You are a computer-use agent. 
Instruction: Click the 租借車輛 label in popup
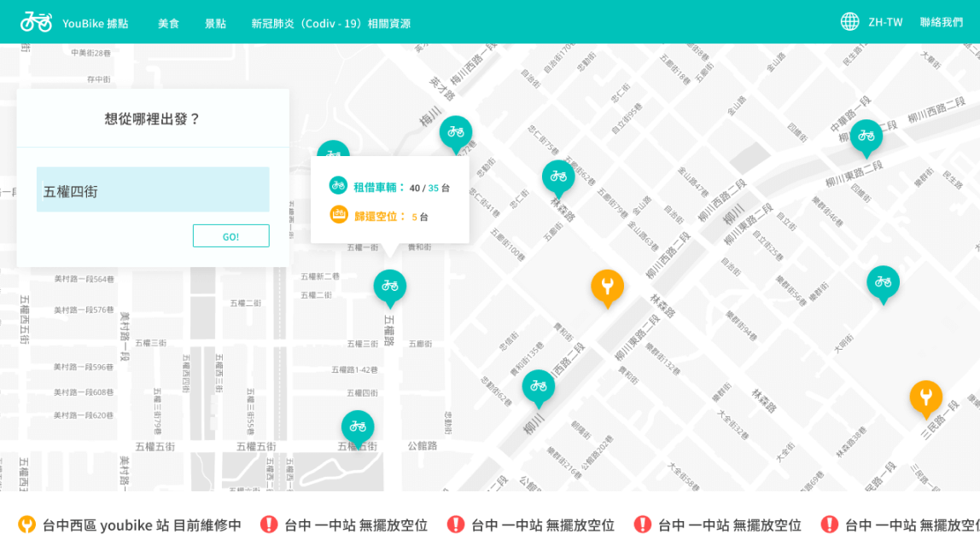pos(379,187)
